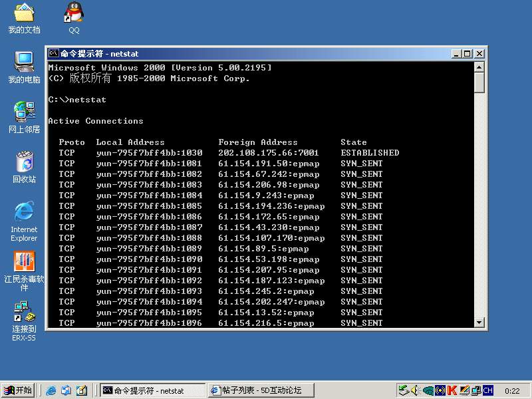The image size is (532, 399).
Task: Click the pencil notepad tray icon
Action: pyautogui.click(x=464, y=390)
